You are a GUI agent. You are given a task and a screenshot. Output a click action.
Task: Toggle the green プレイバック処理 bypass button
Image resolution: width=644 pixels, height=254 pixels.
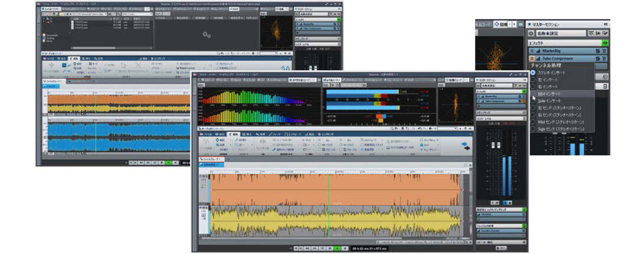coord(524,226)
